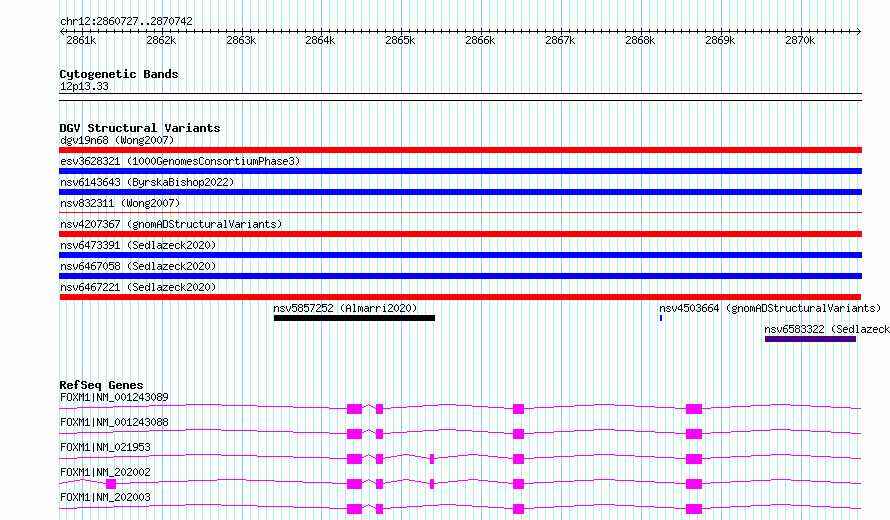Click the black nsv5857252 variant bar
890x520 pixels.
coord(354,318)
